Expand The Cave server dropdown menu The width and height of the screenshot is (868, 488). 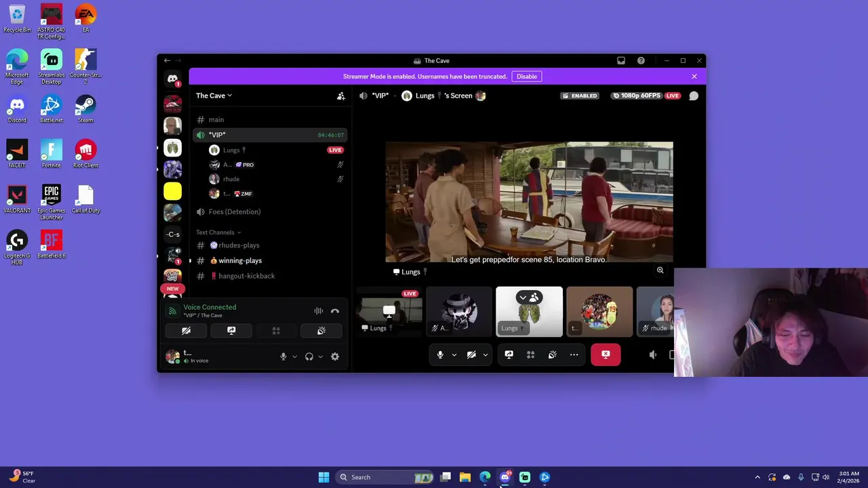click(x=214, y=96)
